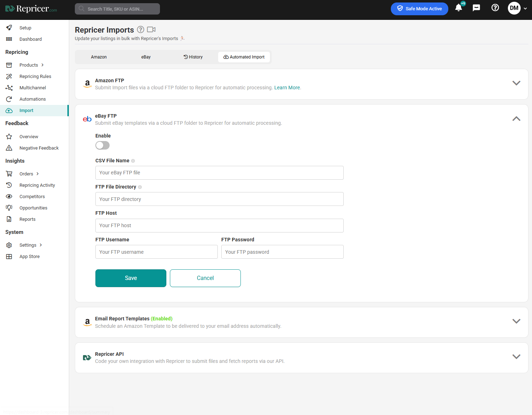Click the help icon beside Repricer Imports
Image resolution: width=532 pixels, height=415 pixels.
[x=140, y=29]
